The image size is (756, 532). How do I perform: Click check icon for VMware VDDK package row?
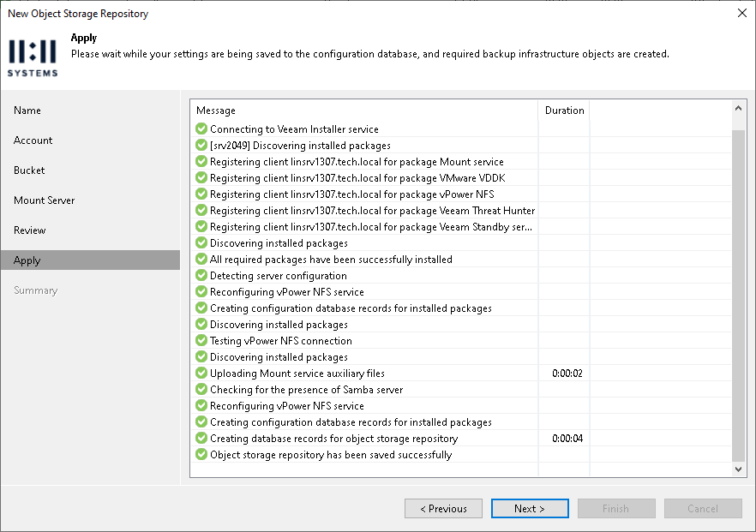pyautogui.click(x=201, y=178)
